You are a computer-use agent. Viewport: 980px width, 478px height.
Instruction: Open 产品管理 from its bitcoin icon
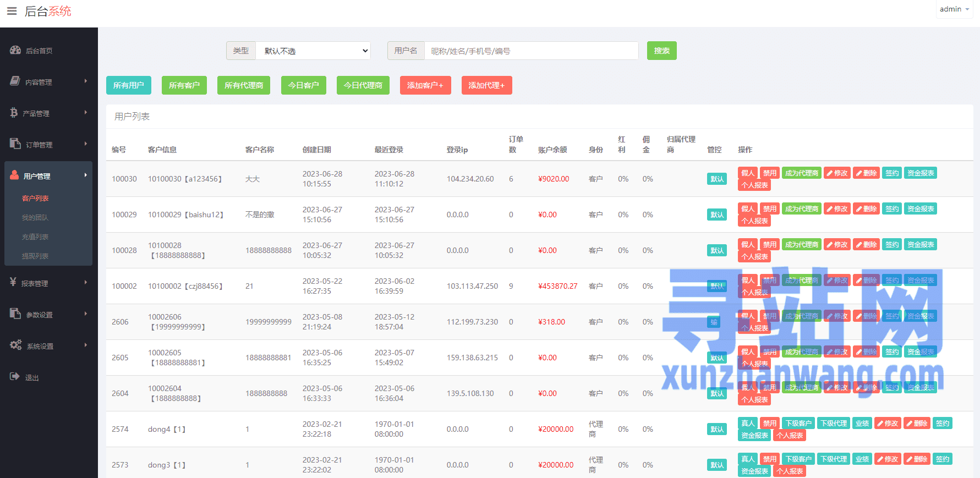(x=14, y=112)
